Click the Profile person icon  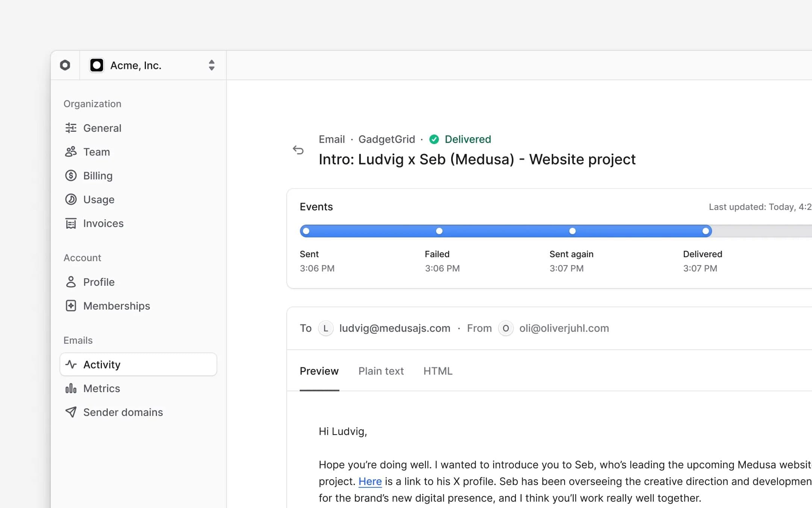click(x=71, y=282)
